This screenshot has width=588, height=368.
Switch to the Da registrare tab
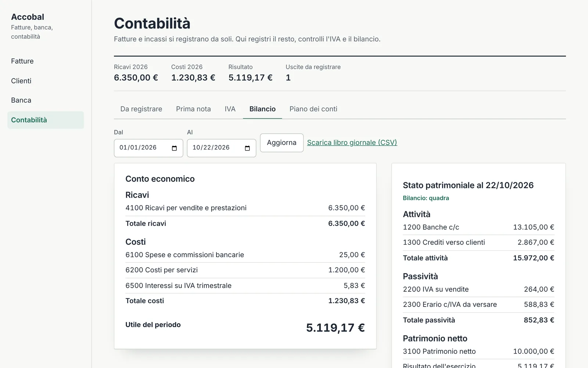tap(141, 109)
